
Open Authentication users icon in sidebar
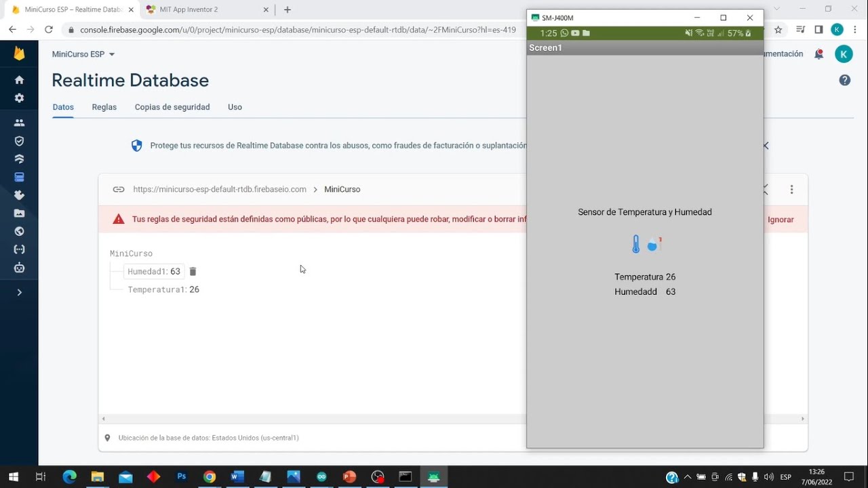tap(19, 123)
